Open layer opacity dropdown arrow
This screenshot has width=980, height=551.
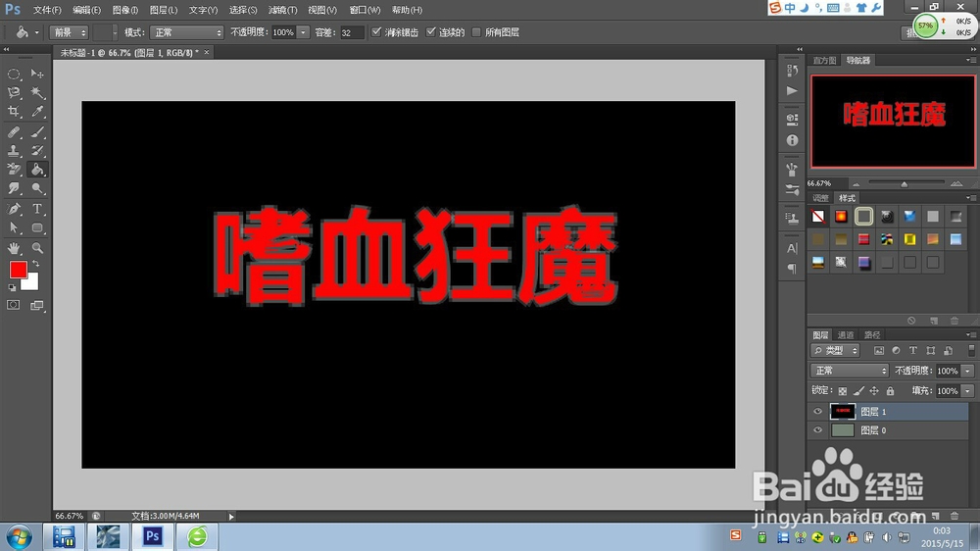click(x=967, y=371)
